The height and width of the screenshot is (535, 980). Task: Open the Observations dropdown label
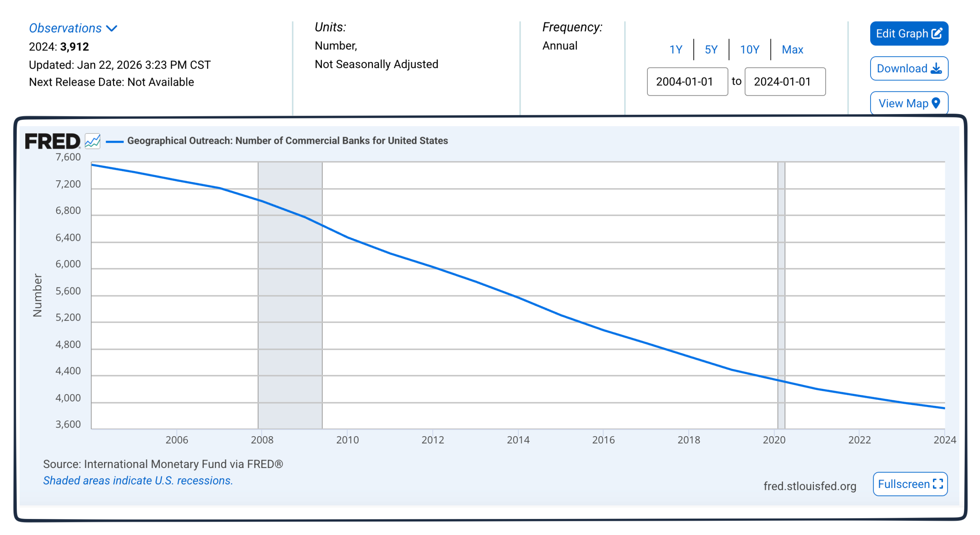tap(65, 28)
